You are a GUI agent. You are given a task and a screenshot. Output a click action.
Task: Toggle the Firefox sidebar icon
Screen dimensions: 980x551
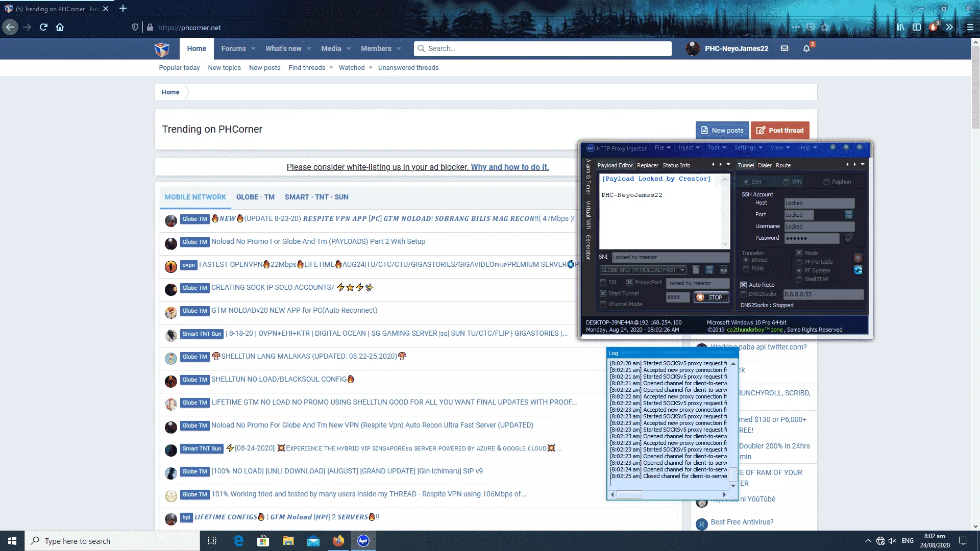click(917, 28)
